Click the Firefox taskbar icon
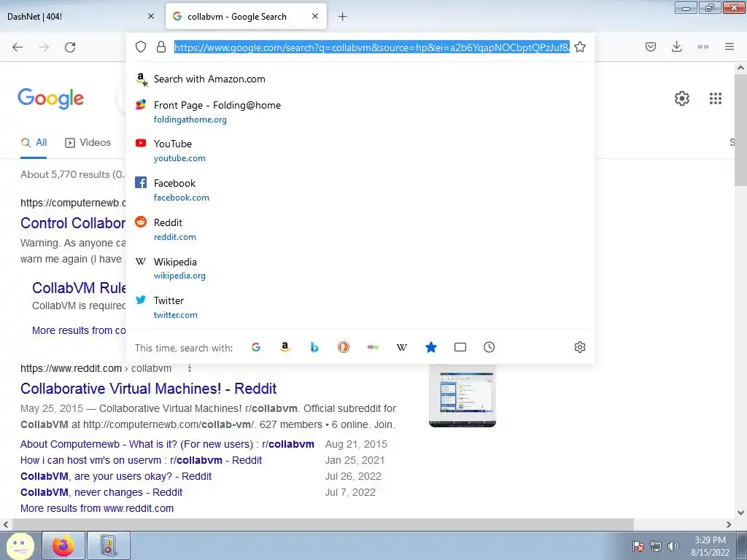 click(63, 545)
